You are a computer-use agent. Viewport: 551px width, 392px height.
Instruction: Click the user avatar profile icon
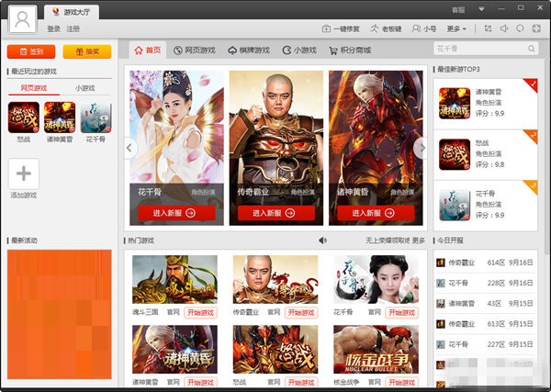point(22,19)
